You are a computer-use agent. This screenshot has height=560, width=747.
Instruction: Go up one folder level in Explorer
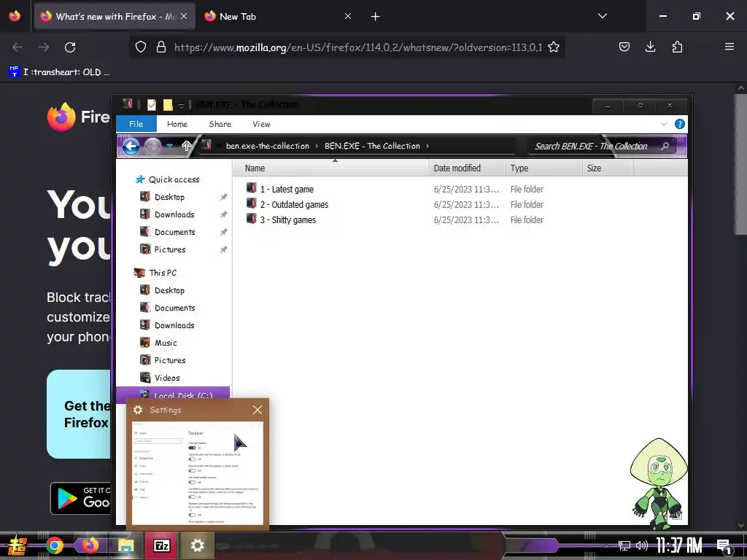pos(186,146)
